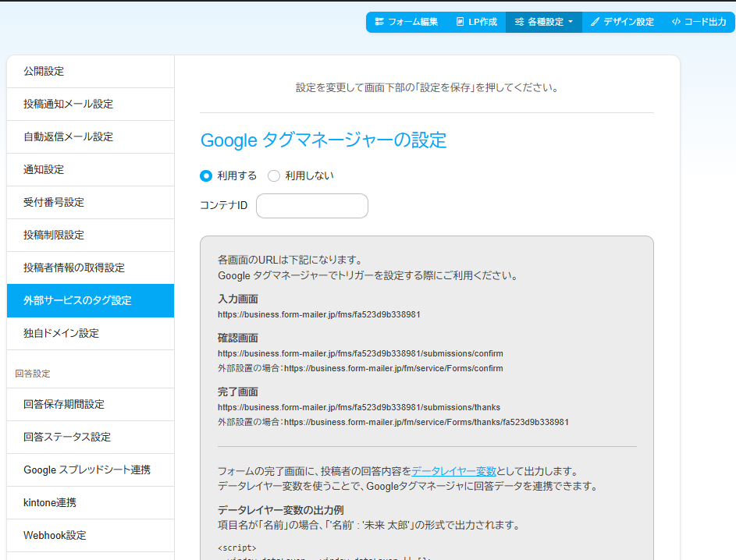The height and width of the screenshot is (560, 736).
Task: Click the <script> code line
Action: click(x=237, y=548)
